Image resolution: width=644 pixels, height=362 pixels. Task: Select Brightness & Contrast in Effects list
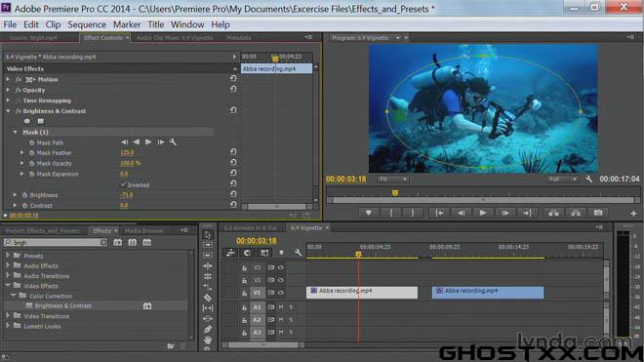pos(62,305)
